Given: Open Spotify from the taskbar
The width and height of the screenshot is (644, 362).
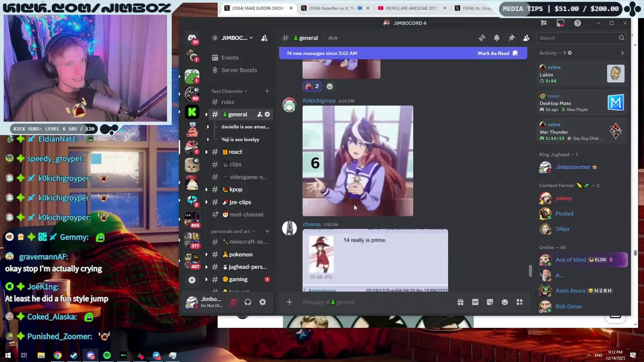Looking at the screenshot, I should tap(107, 355).
